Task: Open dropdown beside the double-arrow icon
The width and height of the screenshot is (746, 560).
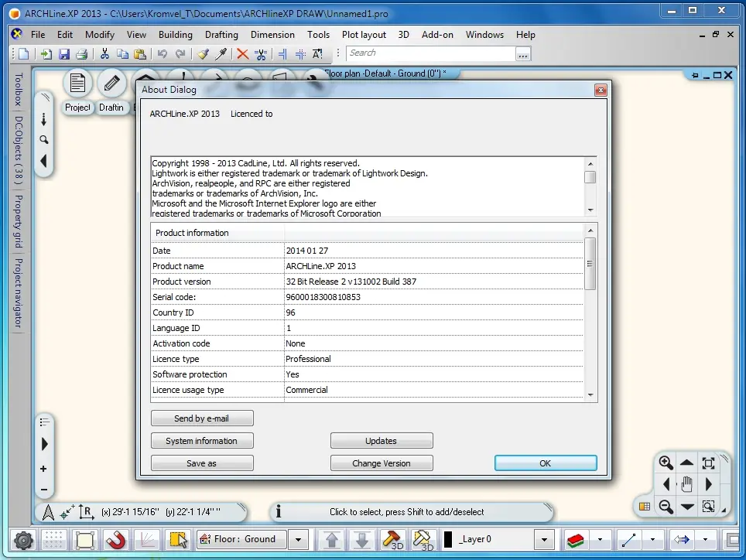Action: [x=705, y=540]
